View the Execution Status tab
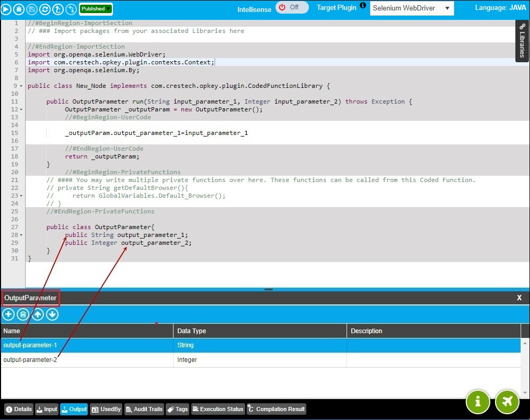This screenshot has height=420, width=530. click(218, 409)
